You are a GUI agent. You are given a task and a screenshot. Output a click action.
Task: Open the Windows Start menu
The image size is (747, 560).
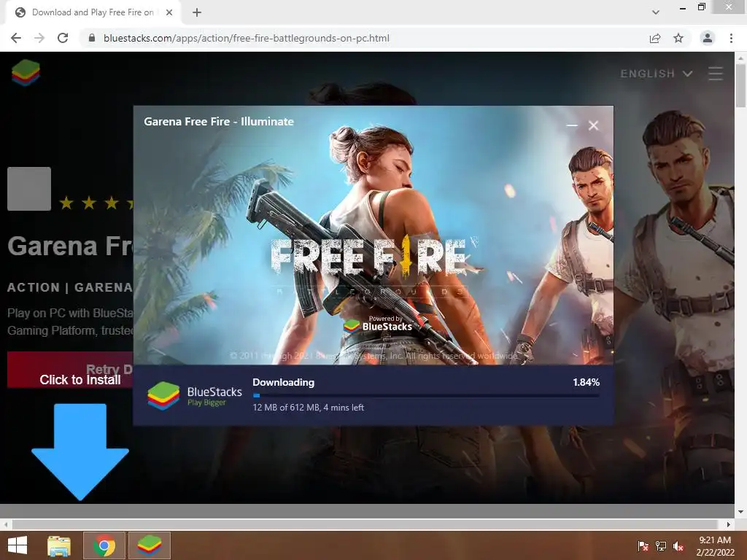coord(18,545)
